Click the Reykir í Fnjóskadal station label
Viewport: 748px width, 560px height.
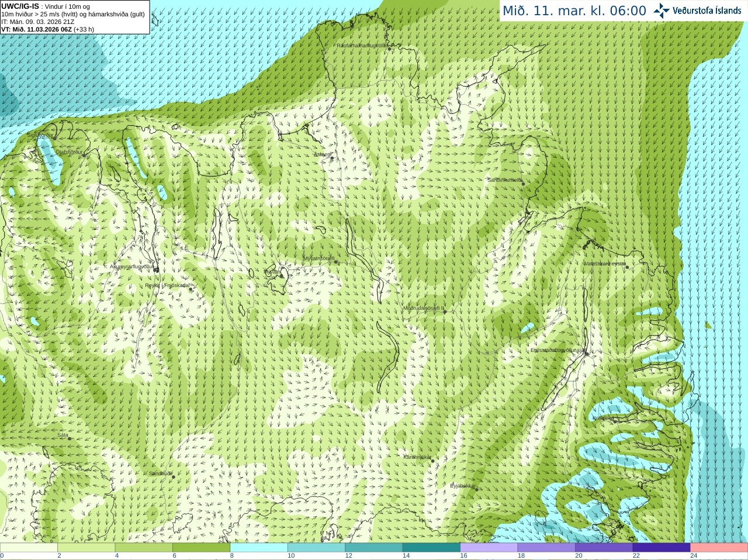[168, 285]
